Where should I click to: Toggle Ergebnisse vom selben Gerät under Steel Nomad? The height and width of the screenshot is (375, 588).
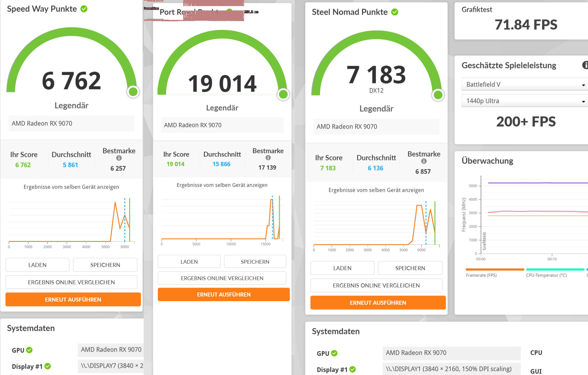(376, 190)
